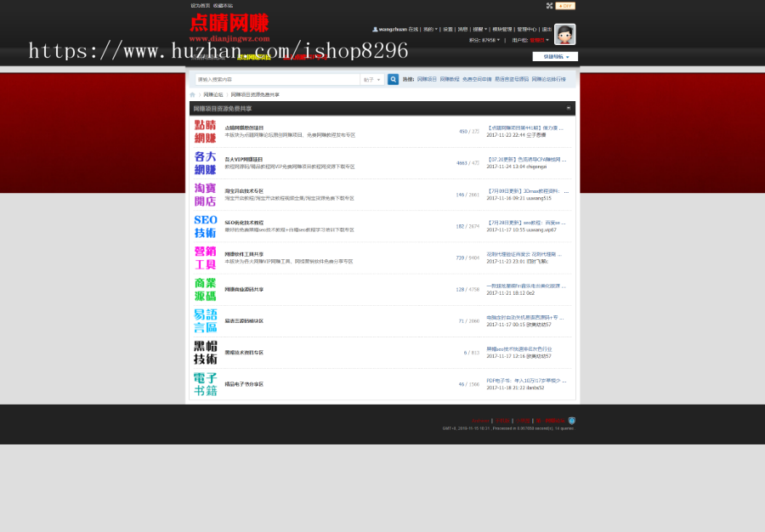
Task: Click the red highlighted navigation tab
Action: pyautogui.click(x=305, y=58)
